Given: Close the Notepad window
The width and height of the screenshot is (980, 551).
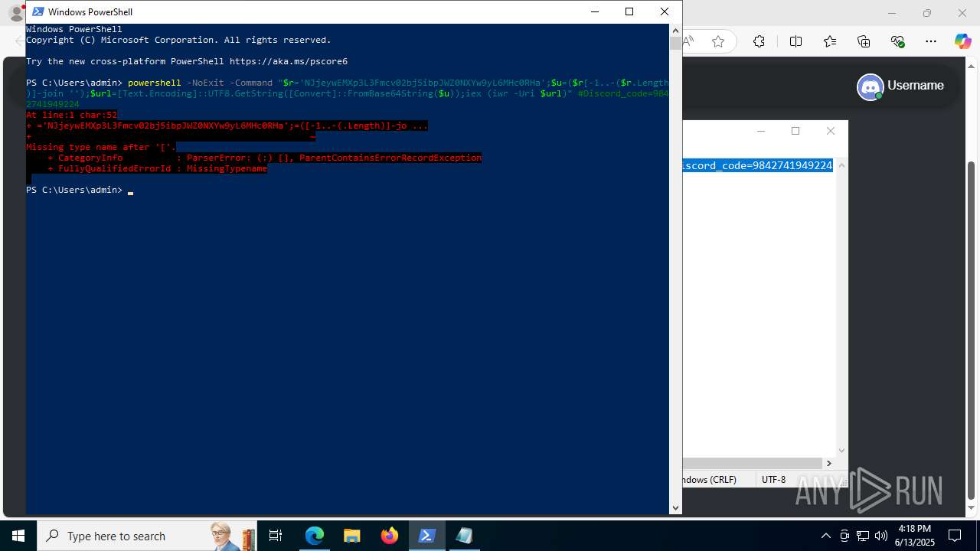Looking at the screenshot, I should click(x=831, y=131).
